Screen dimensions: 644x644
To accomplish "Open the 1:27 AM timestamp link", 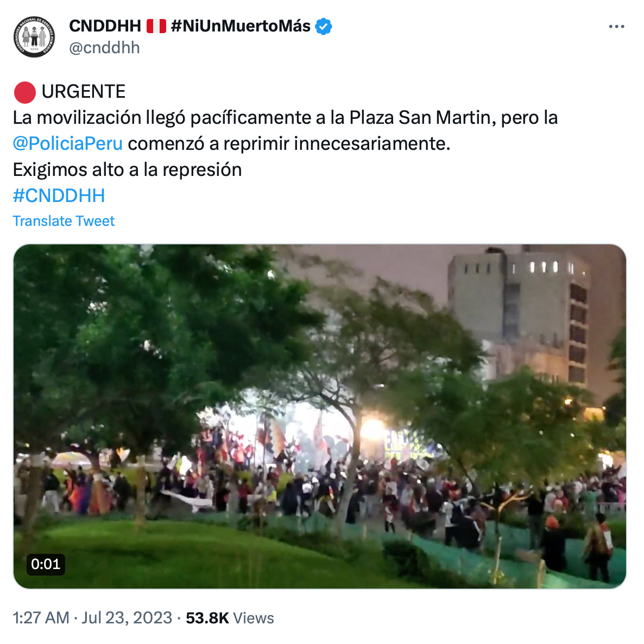I will [x=41, y=618].
